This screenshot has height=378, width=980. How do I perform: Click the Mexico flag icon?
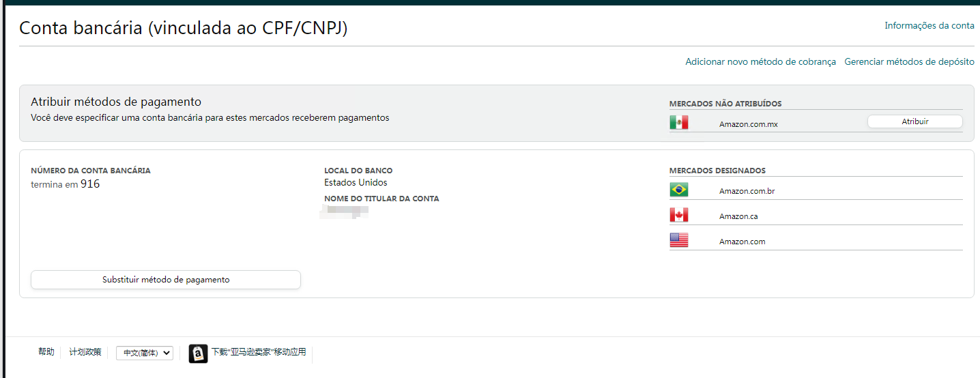pyautogui.click(x=678, y=122)
